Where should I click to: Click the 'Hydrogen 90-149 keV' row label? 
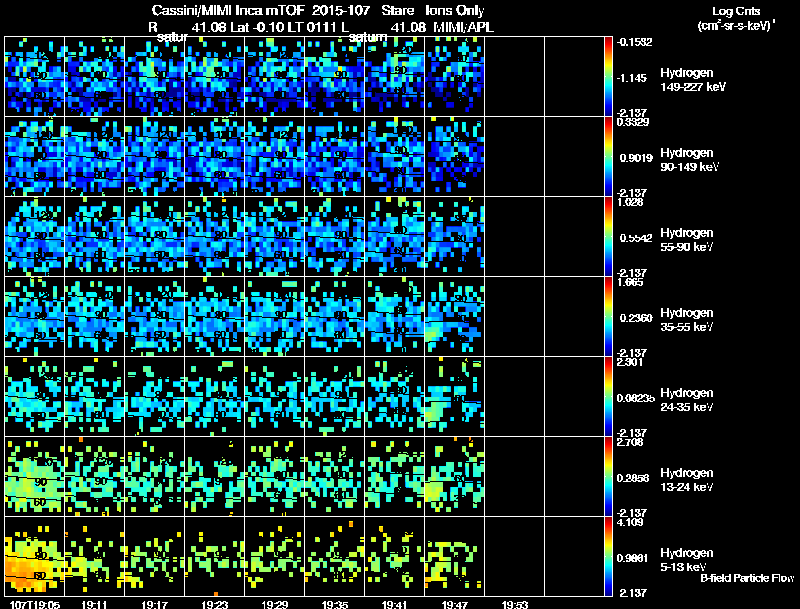tap(690, 160)
